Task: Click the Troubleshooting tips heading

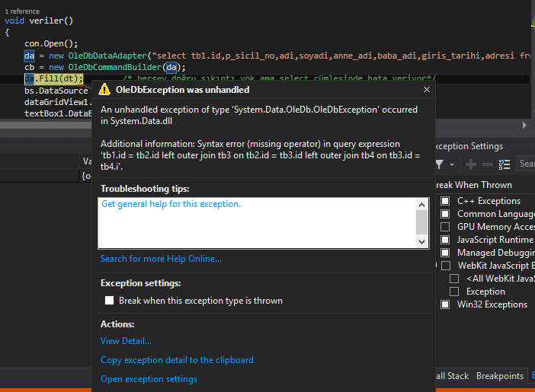Action: (145, 189)
